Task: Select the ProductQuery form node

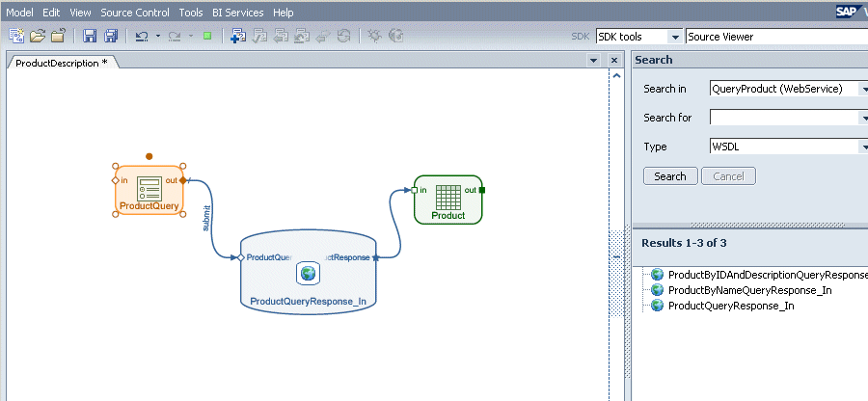Action: point(149,190)
